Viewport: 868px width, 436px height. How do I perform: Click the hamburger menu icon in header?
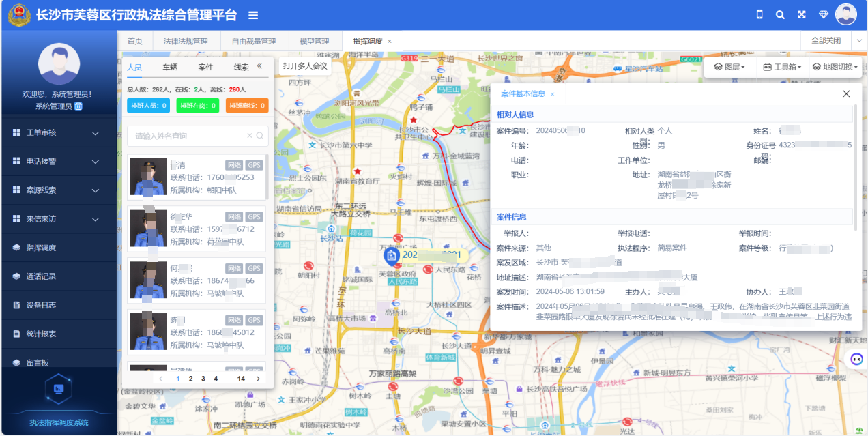click(x=253, y=16)
